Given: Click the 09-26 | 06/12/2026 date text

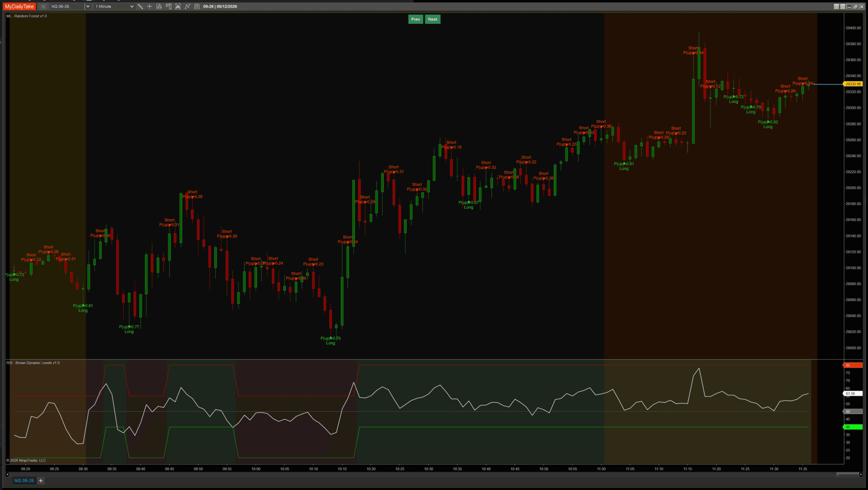Looking at the screenshot, I should 220,6.
